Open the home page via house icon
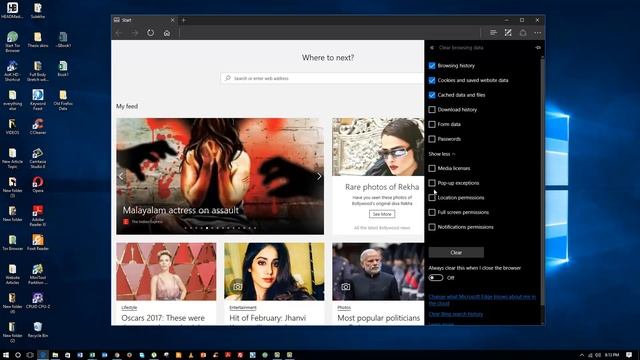The width and height of the screenshot is (640, 360). pos(167,33)
